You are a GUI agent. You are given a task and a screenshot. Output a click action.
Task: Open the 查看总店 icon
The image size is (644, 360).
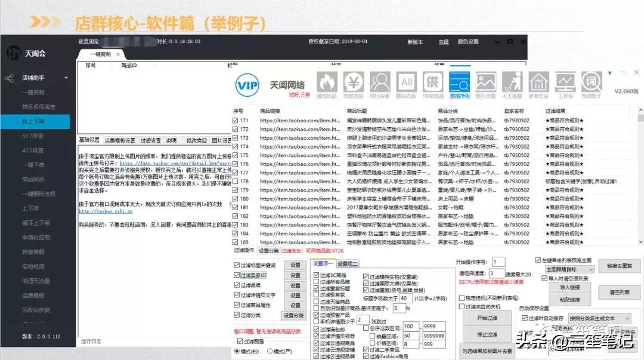click(x=538, y=84)
